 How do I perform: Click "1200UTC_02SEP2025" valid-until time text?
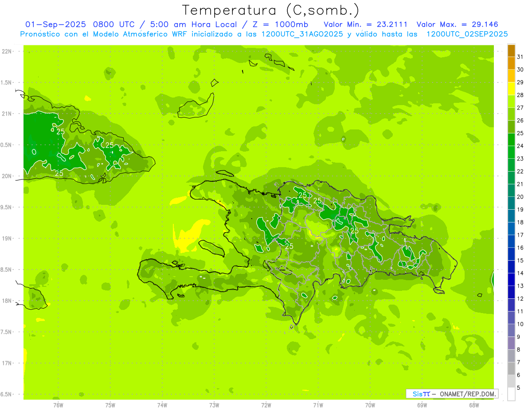click(x=467, y=34)
